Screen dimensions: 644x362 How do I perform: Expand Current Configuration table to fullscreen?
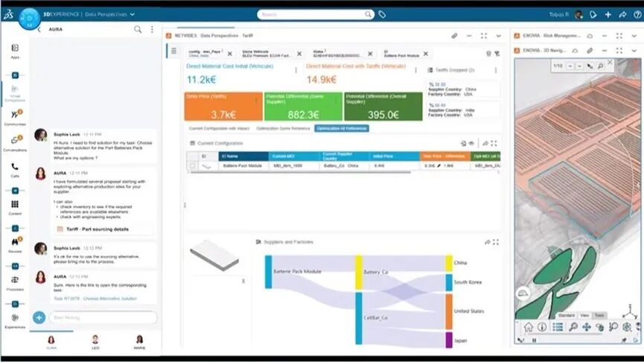pos(494,144)
